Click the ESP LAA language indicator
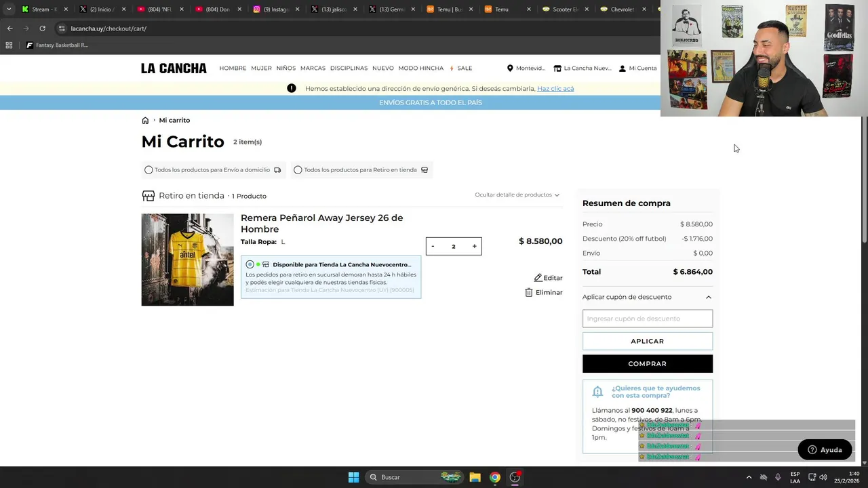Screen dimensions: 868x488 point(795,477)
